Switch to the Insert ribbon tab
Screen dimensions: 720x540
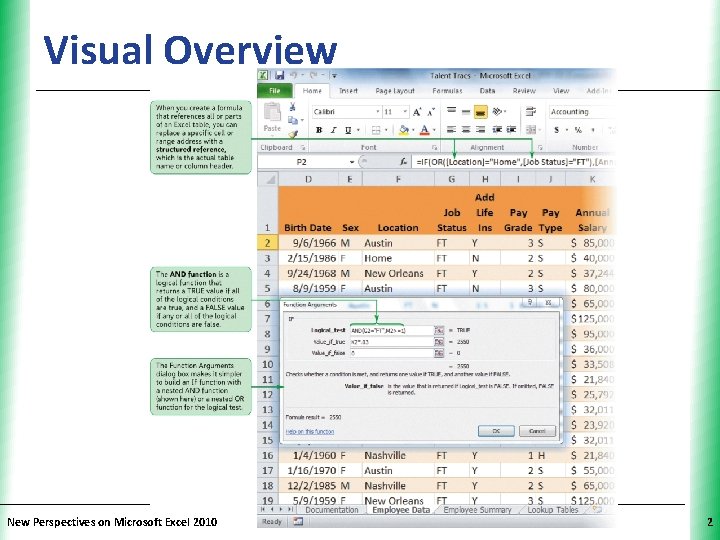pos(348,91)
